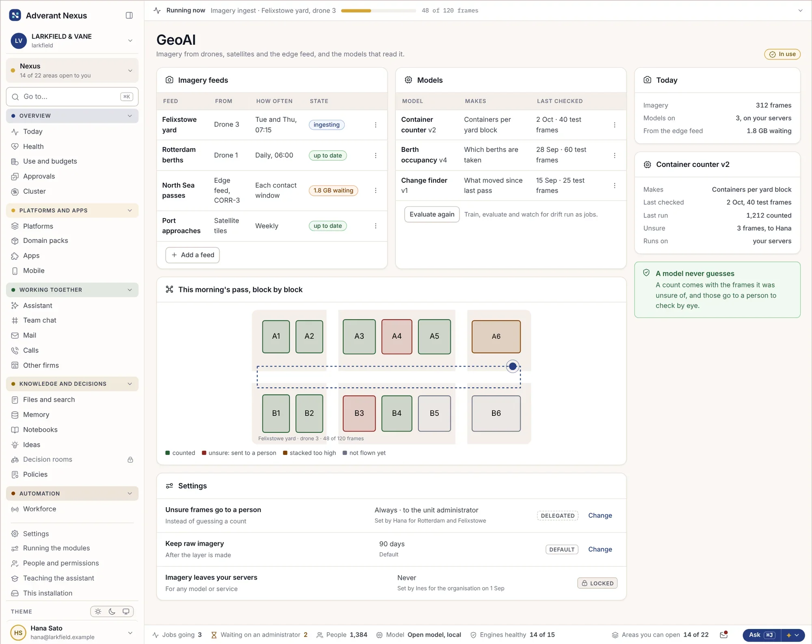
Task: Open the Change finder v1 options menu
Action: click(x=615, y=186)
